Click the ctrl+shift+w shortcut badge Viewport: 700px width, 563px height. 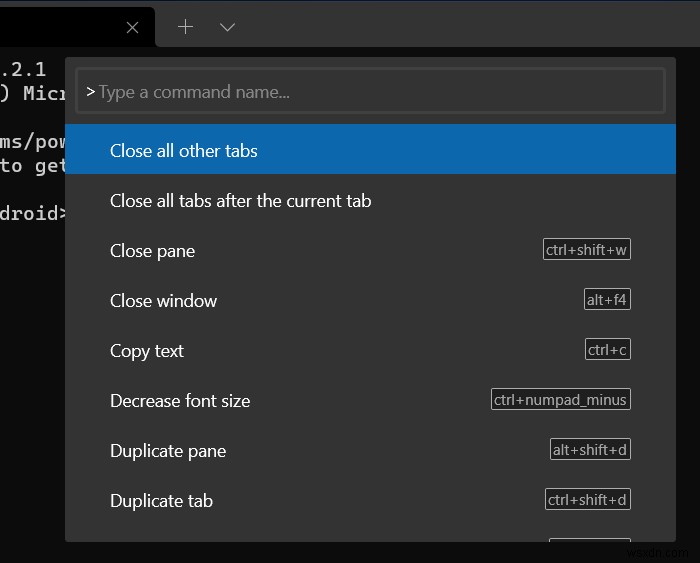tap(587, 250)
